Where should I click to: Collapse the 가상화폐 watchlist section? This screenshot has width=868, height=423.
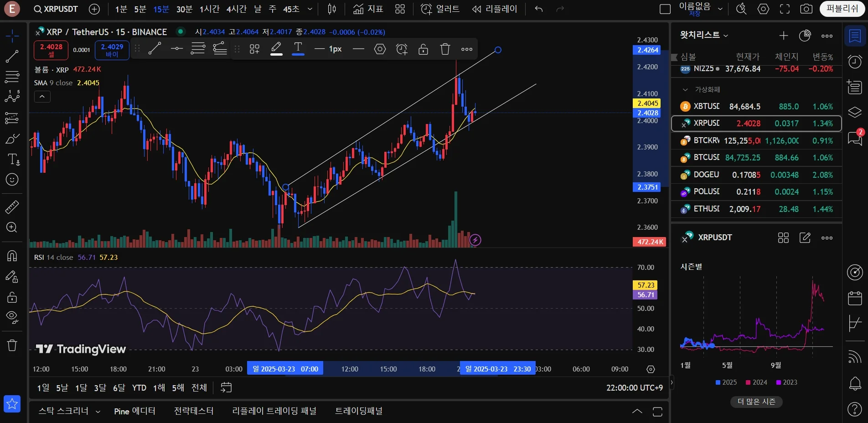[x=685, y=90]
